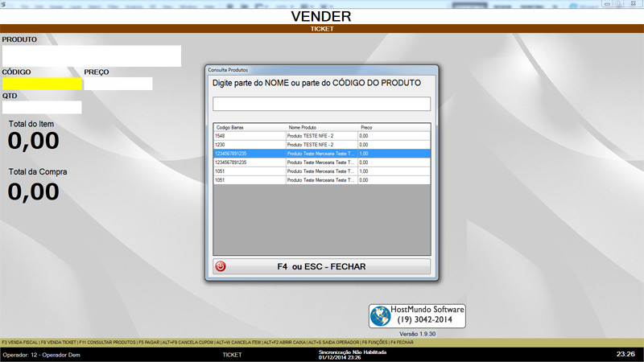Click the Consulta Produtos dialog title bar
The height and width of the screenshot is (362, 644).
(x=321, y=70)
